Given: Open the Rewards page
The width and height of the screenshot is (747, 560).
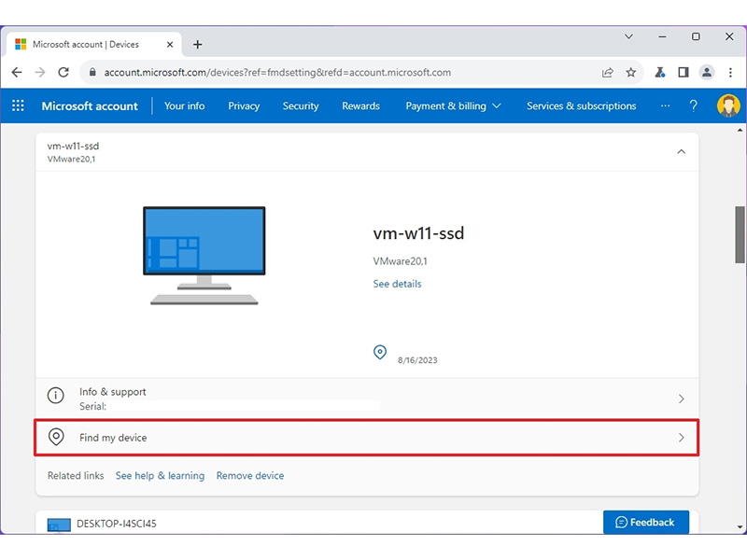Looking at the screenshot, I should tap(360, 105).
